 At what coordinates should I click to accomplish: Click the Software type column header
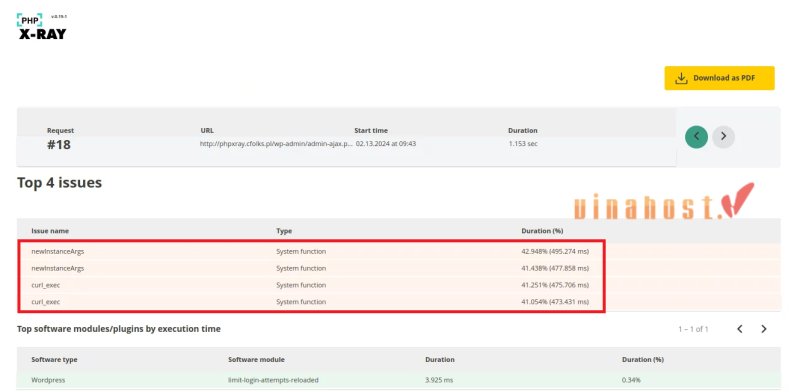pos(54,359)
